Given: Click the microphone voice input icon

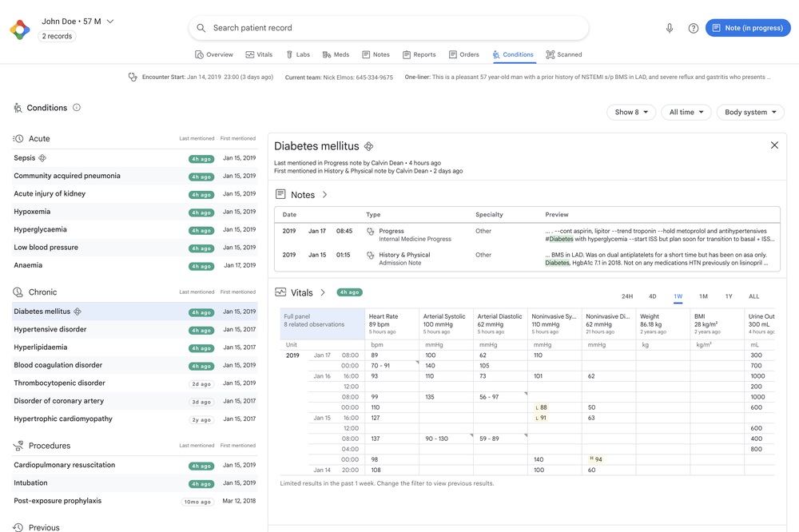Looking at the screenshot, I should coord(670,28).
